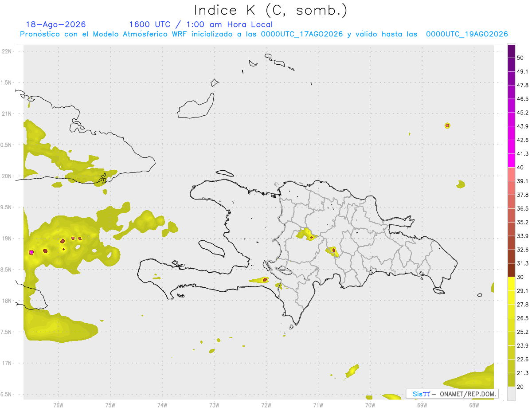Image resolution: width=532 pixels, height=411 pixels.
Task: Click the "43.9" colorbar value
Action: (523, 126)
